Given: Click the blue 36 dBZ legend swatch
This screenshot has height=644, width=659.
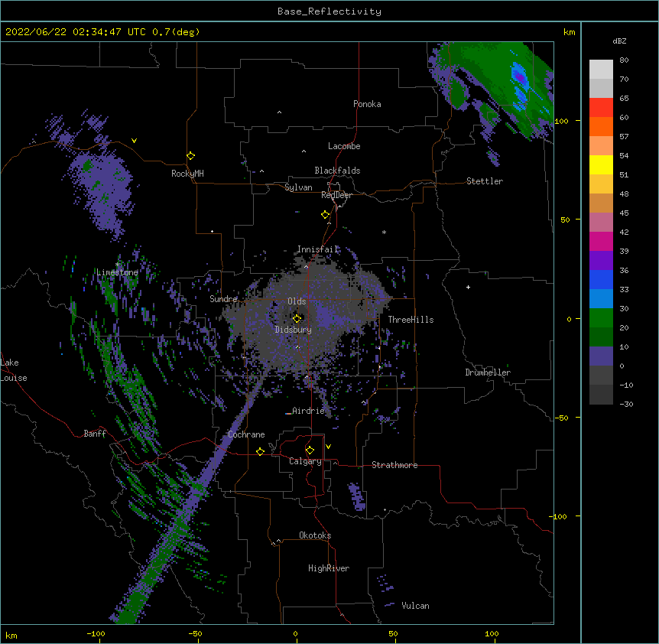Looking at the screenshot, I should pyautogui.click(x=601, y=279).
